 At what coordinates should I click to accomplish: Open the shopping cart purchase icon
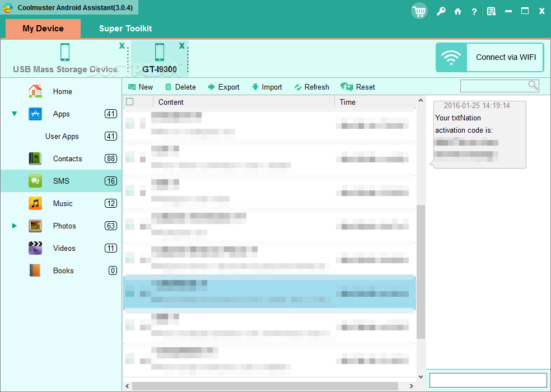coord(419,11)
